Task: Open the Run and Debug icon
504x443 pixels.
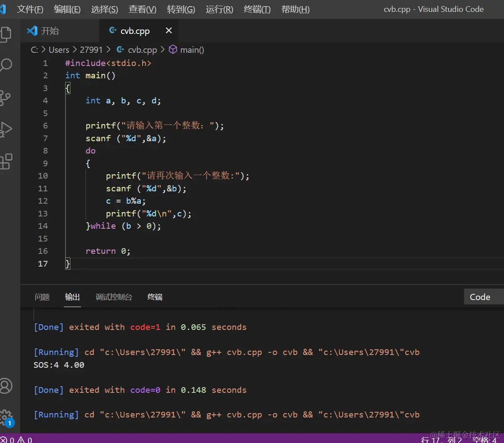Action: (x=6, y=130)
